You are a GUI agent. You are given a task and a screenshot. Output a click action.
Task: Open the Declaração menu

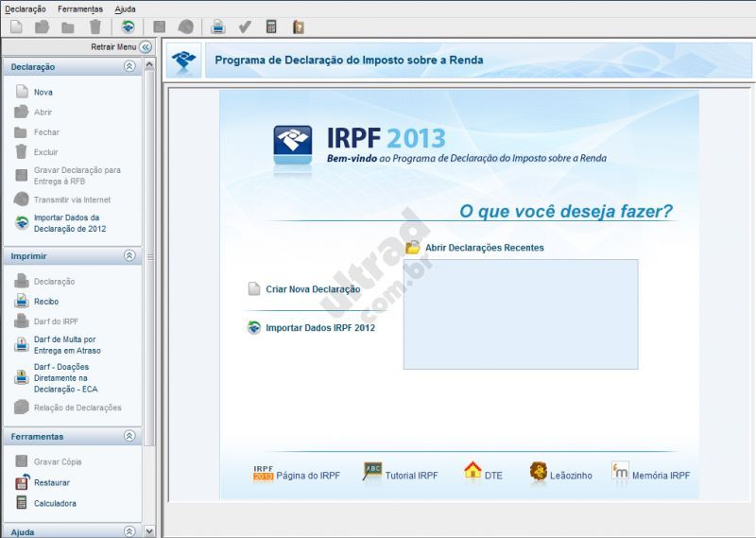(26, 9)
